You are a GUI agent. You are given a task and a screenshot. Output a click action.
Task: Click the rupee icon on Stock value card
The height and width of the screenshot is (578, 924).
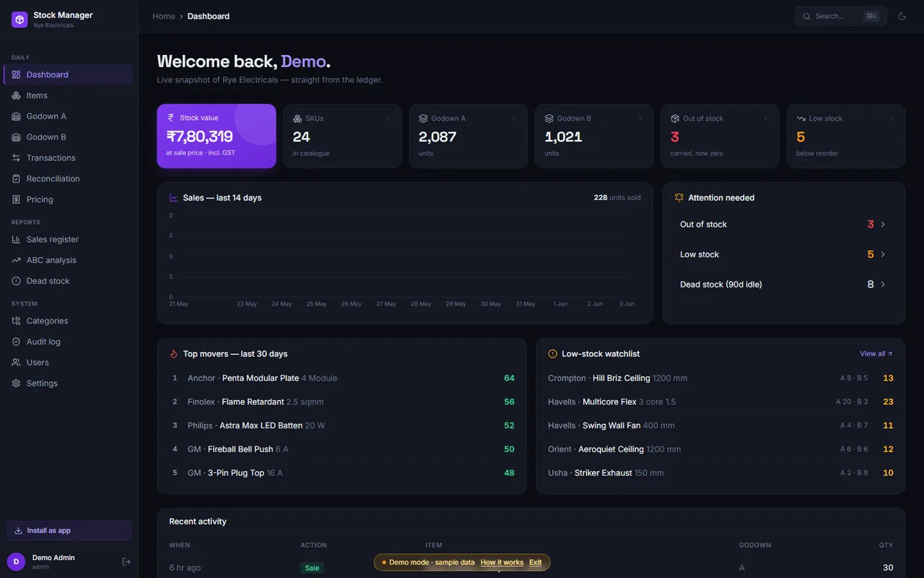pyautogui.click(x=171, y=118)
